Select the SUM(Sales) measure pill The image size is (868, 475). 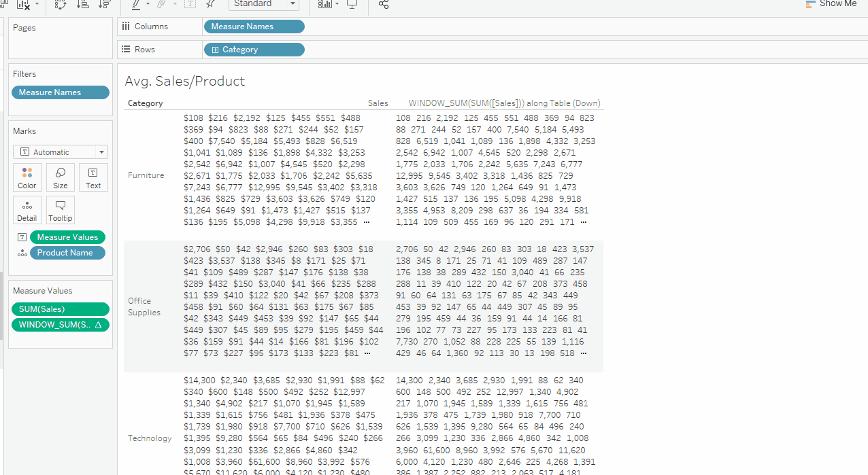coord(61,309)
